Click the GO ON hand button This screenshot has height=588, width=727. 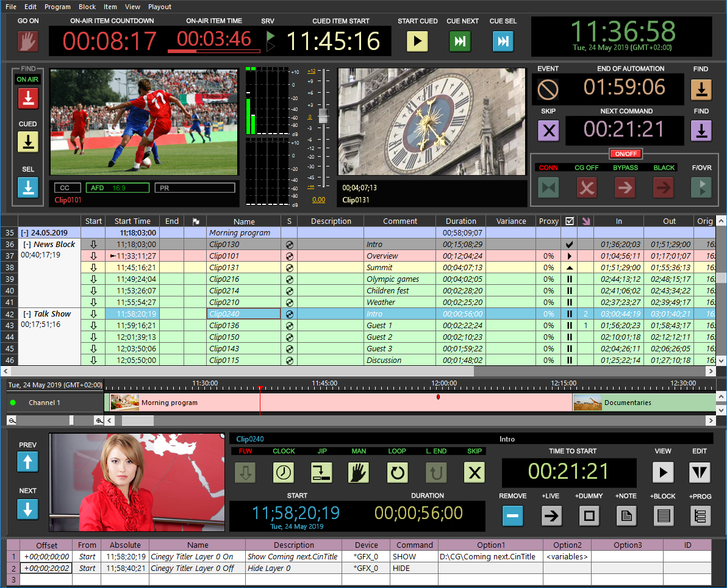click(x=28, y=41)
